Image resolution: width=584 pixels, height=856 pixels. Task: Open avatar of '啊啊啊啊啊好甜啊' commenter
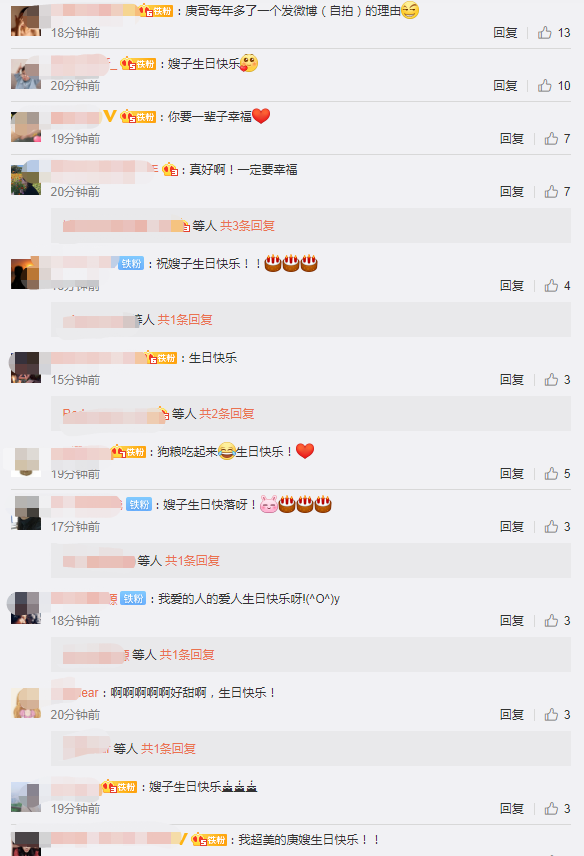click(x=26, y=703)
